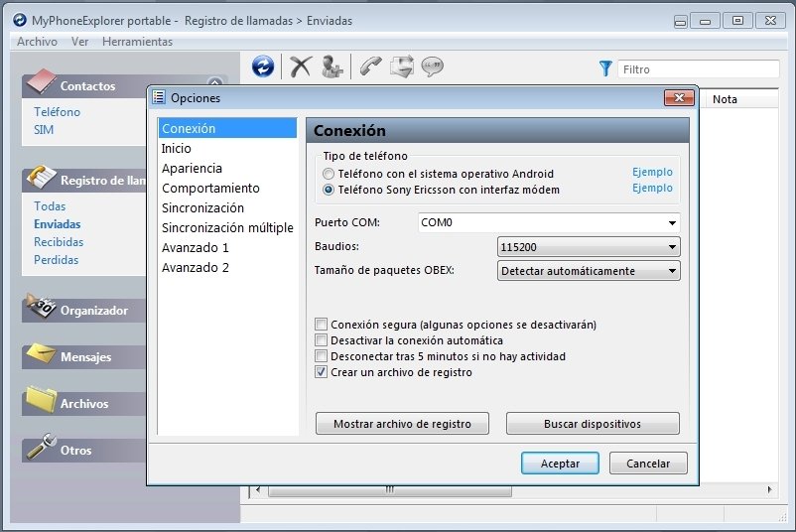Select Android phone type radio button
The height and width of the screenshot is (532, 796).
tap(329, 174)
